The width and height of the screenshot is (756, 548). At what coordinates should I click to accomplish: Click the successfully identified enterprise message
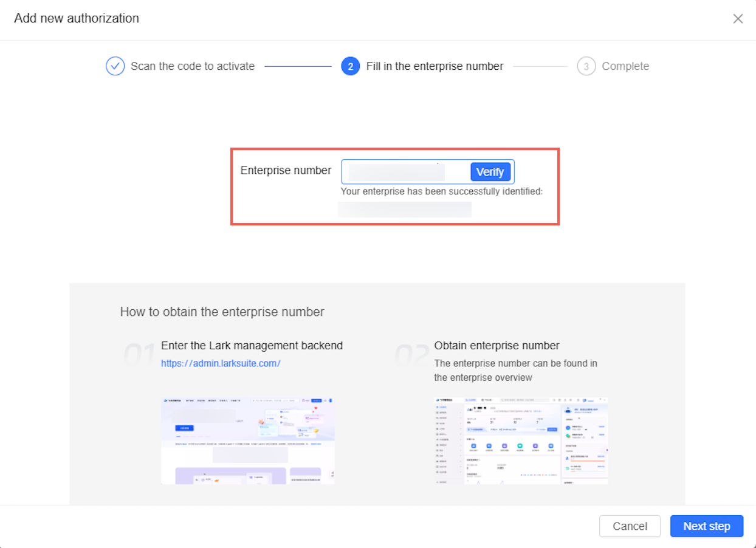(x=441, y=191)
